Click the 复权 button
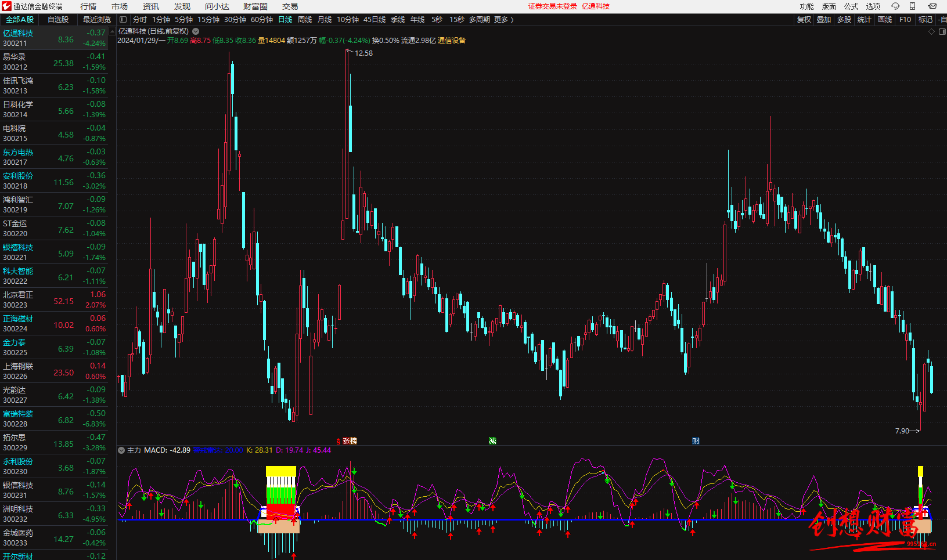This screenshot has height=560, width=947. [804, 20]
